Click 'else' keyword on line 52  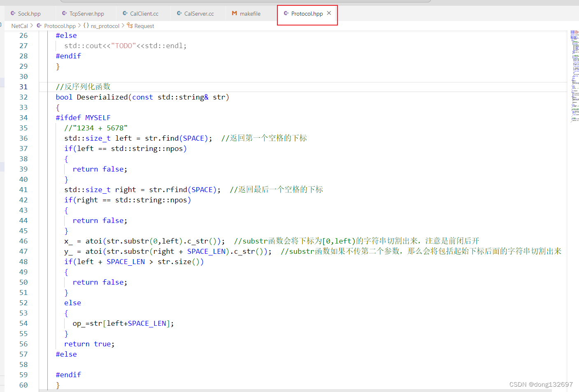pyautogui.click(x=72, y=303)
